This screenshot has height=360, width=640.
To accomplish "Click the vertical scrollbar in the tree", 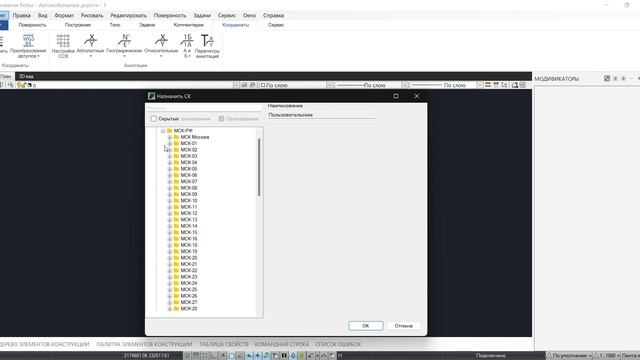I will point(259,167).
